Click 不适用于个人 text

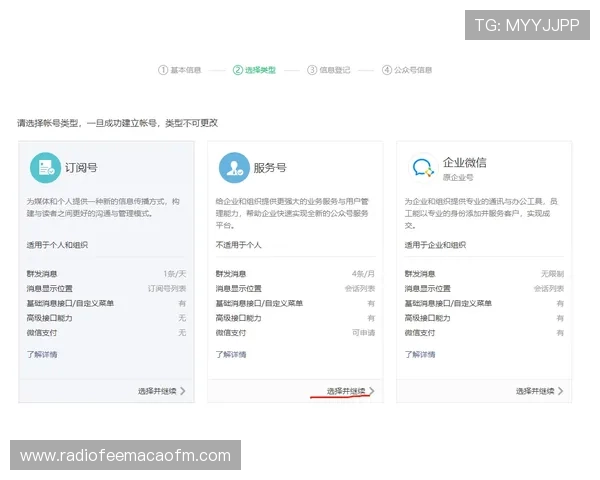[x=238, y=245]
